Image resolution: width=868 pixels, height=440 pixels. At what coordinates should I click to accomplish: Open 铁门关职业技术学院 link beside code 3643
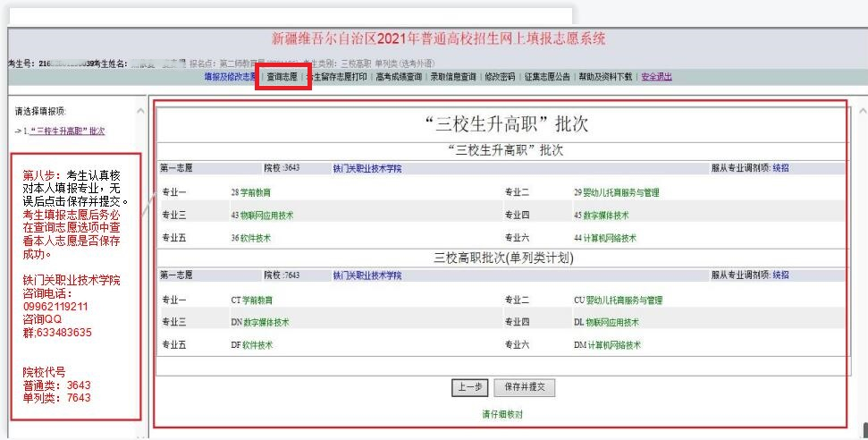(x=367, y=167)
